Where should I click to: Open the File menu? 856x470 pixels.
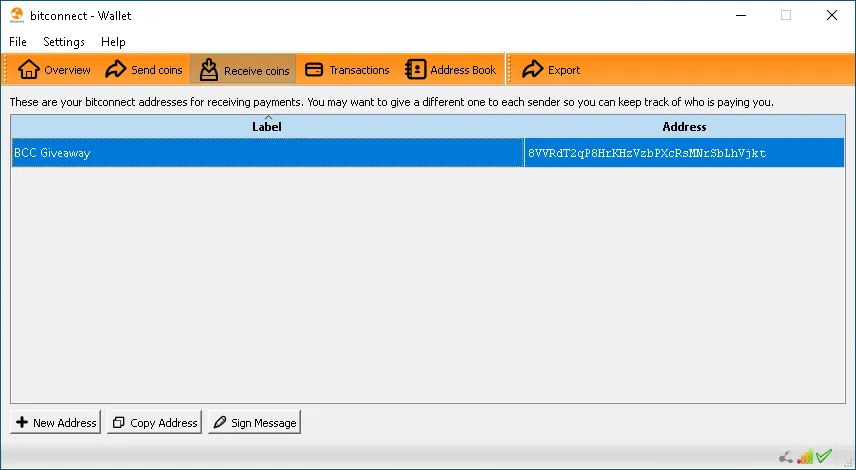(17, 41)
